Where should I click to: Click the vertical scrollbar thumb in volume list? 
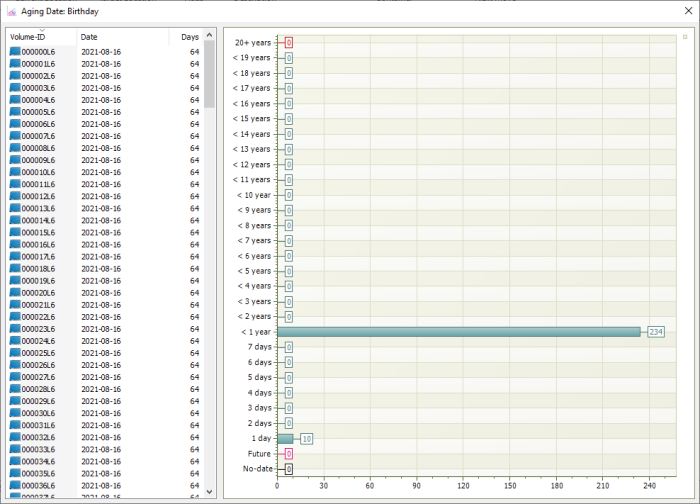[209, 75]
